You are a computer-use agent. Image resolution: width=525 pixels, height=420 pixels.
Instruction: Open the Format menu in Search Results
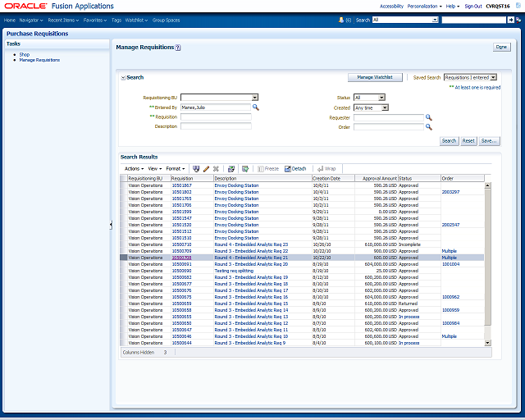click(x=176, y=169)
